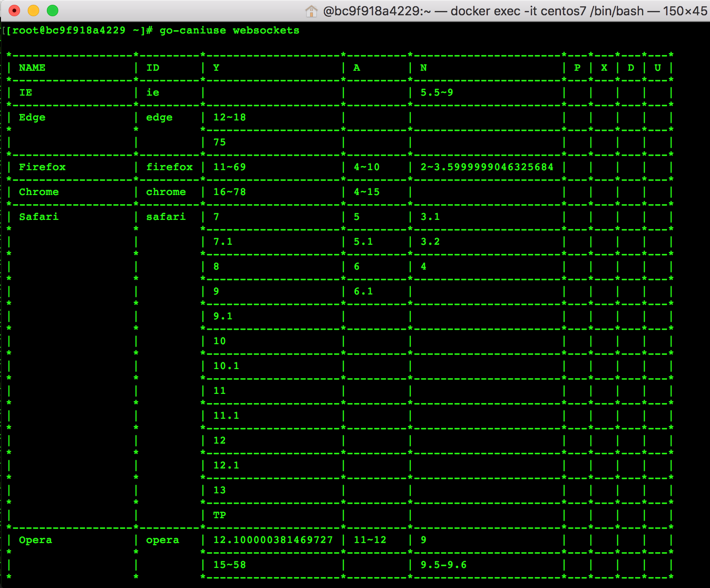Click the '11~12' Opera partial support cell
This screenshot has height=588, width=710.
[x=370, y=540]
